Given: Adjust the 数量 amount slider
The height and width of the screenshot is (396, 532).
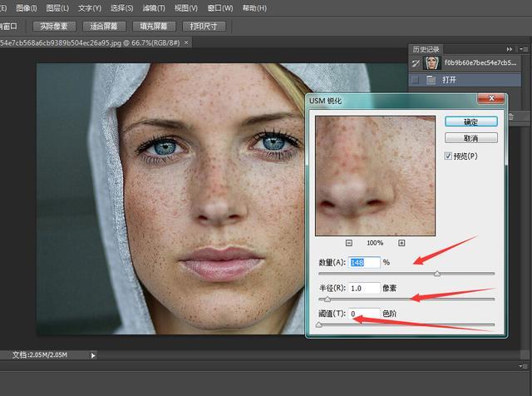Looking at the screenshot, I should [437, 274].
